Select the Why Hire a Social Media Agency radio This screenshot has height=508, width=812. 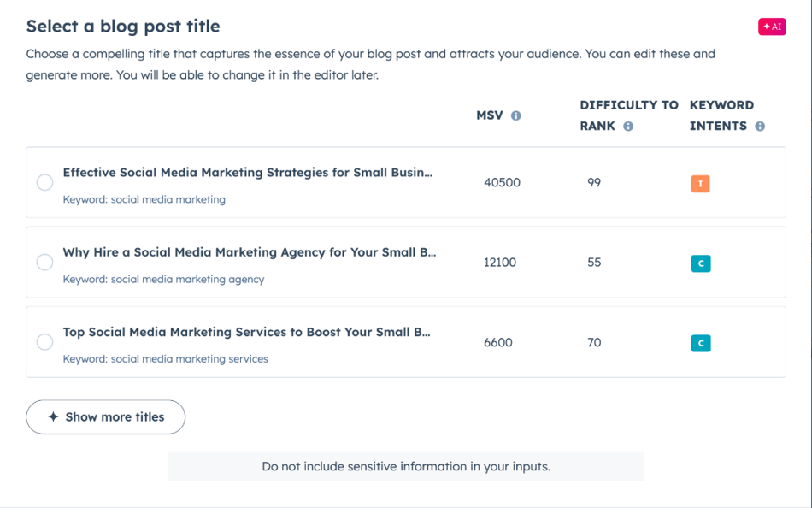pos(44,263)
